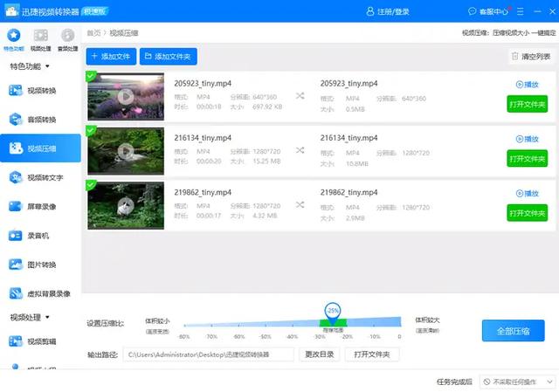
Task: Switch to the 视频处理 top tab
Action: [41, 40]
